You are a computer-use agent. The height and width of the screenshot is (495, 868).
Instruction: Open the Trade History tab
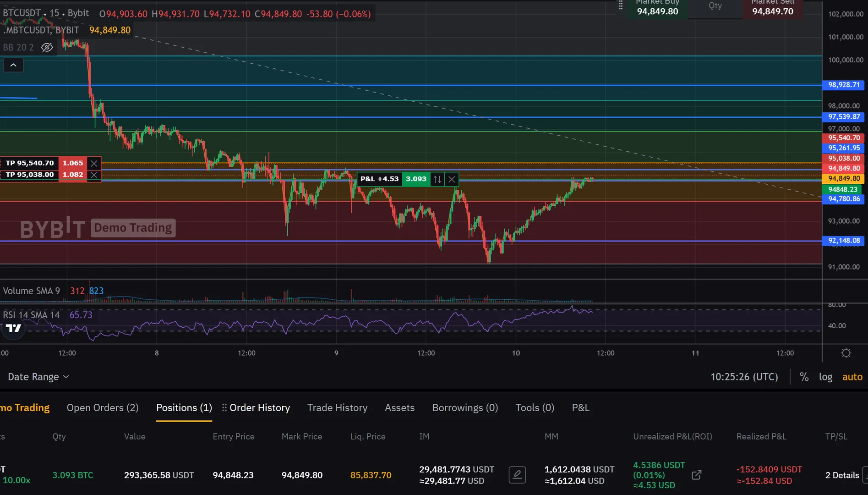click(x=337, y=407)
